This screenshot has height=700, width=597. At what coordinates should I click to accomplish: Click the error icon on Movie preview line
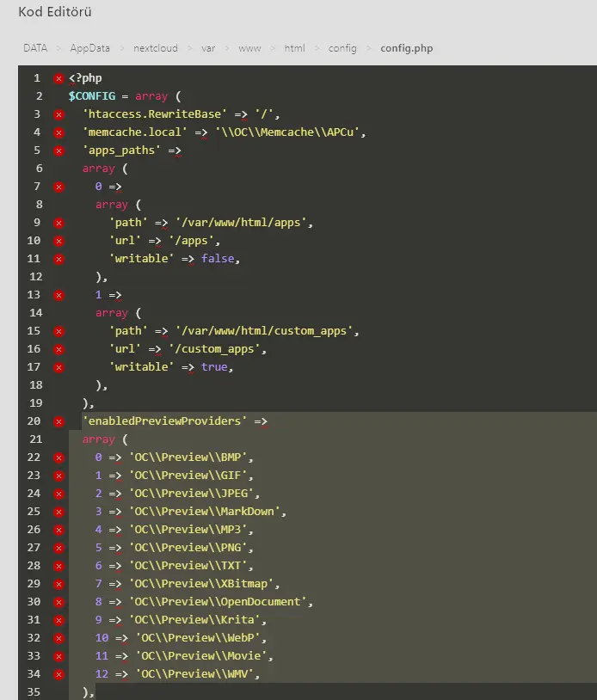pyautogui.click(x=58, y=657)
